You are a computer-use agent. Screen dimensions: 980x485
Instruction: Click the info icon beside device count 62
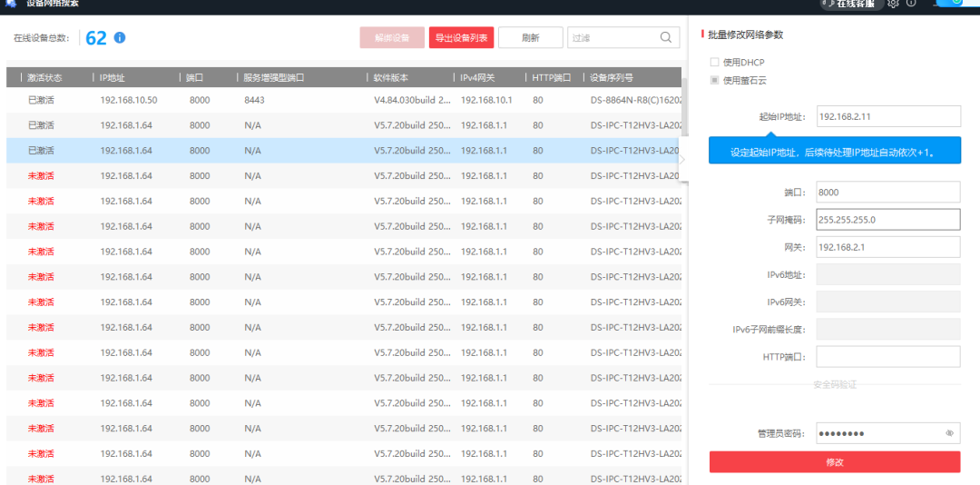coord(120,38)
